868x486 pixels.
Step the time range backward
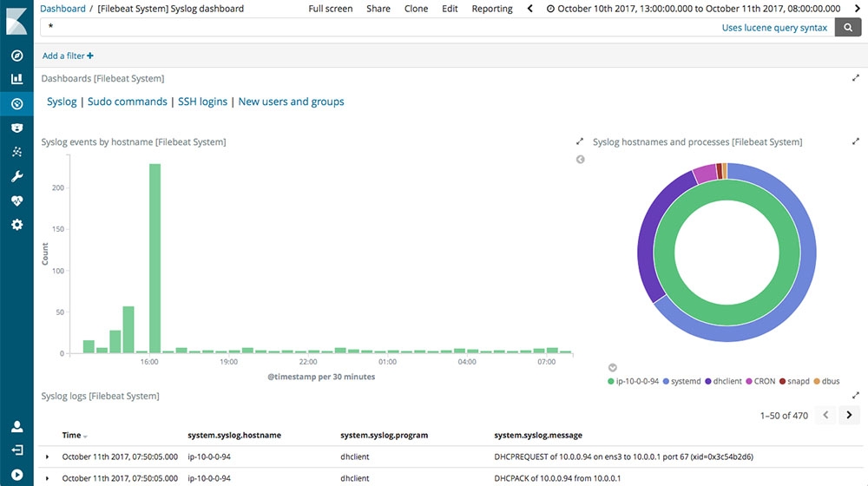[529, 9]
